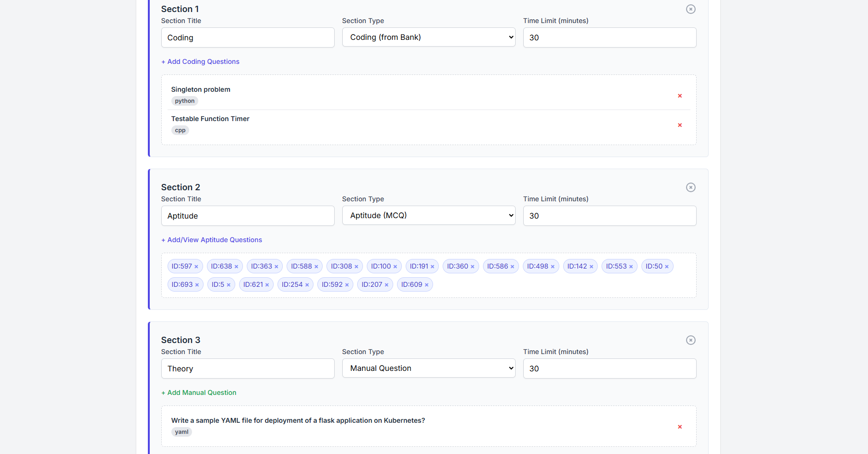Remove aptitude question ID:100
The image size is (868, 454).
point(395,266)
